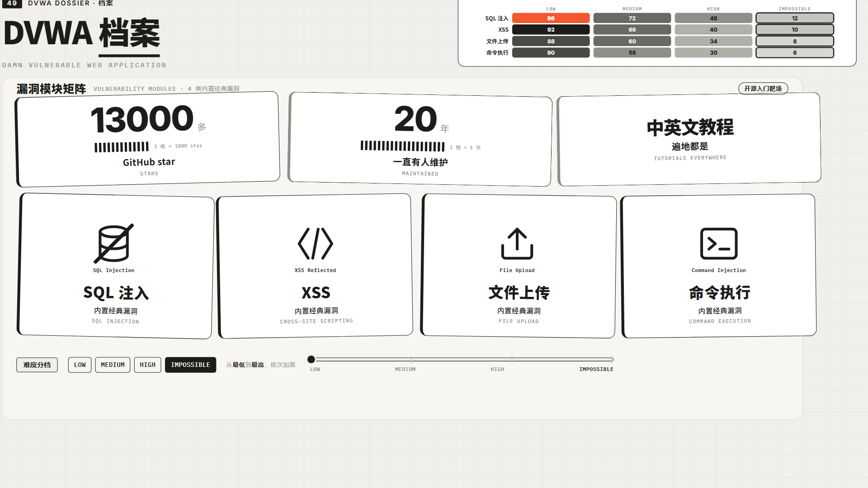The image size is (868, 488).
Task: Click the 开源入门靶场 tag
Action: coord(763,89)
